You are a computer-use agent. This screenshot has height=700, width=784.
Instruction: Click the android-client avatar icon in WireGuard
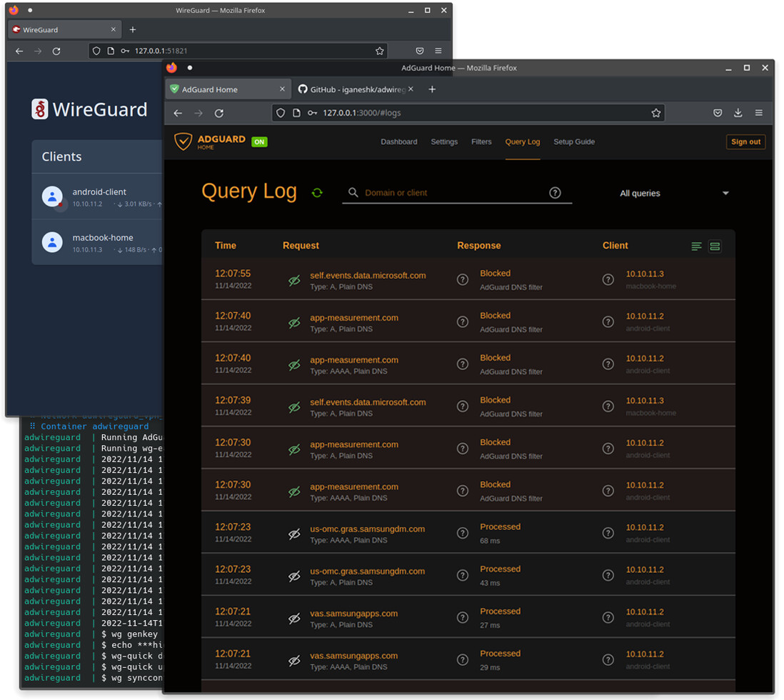coord(52,197)
